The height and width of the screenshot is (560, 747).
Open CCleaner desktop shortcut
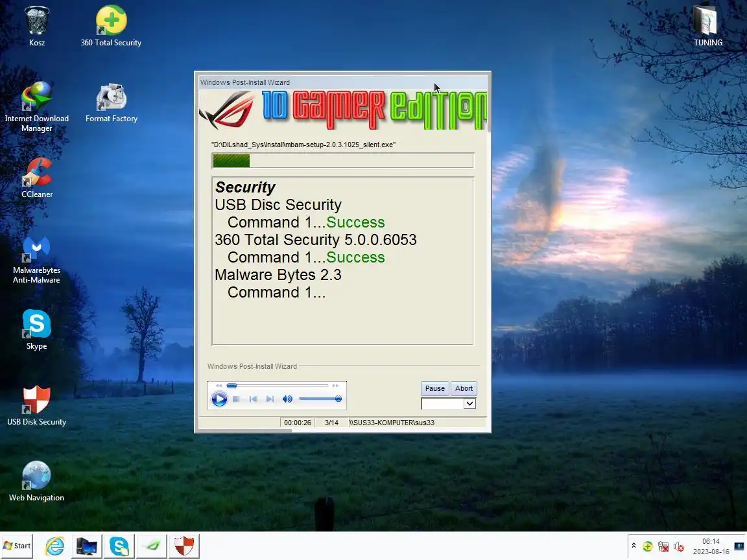click(37, 178)
